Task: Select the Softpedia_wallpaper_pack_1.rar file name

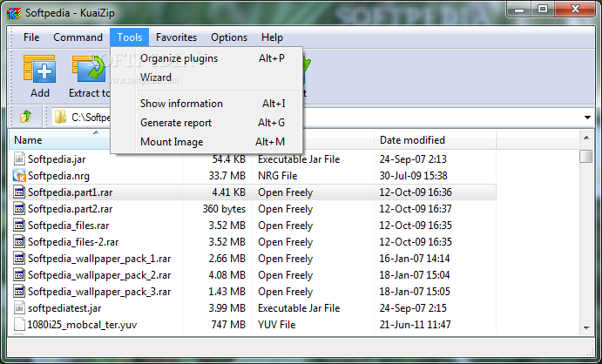Action: pyautogui.click(x=99, y=259)
